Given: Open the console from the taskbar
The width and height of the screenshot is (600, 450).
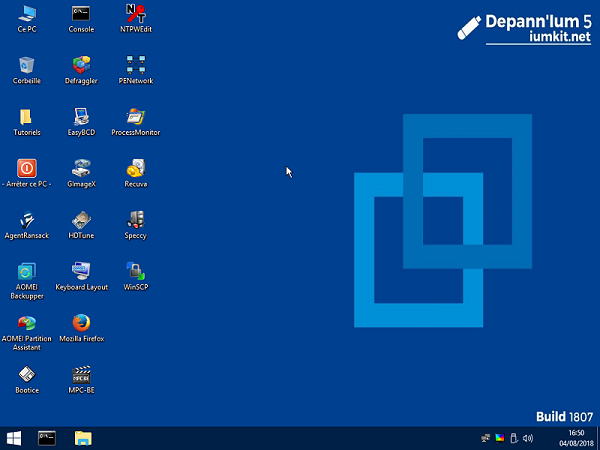Looking at the screenshot, I should point(47,439).
